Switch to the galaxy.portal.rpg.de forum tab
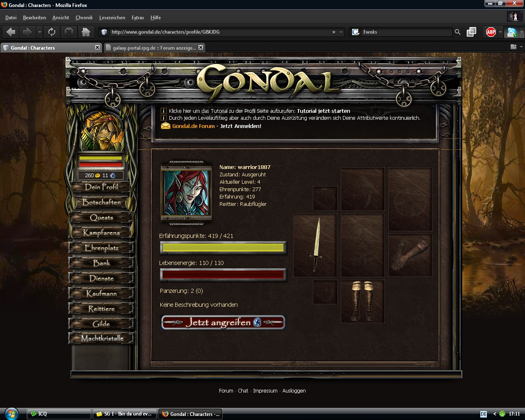 pos(154,48)
